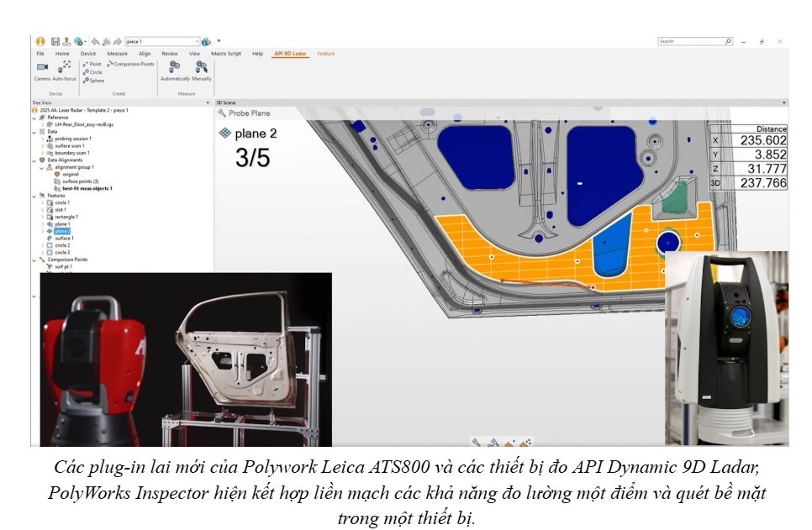Click the Camera icon in Device group

(x=41, y=67)
